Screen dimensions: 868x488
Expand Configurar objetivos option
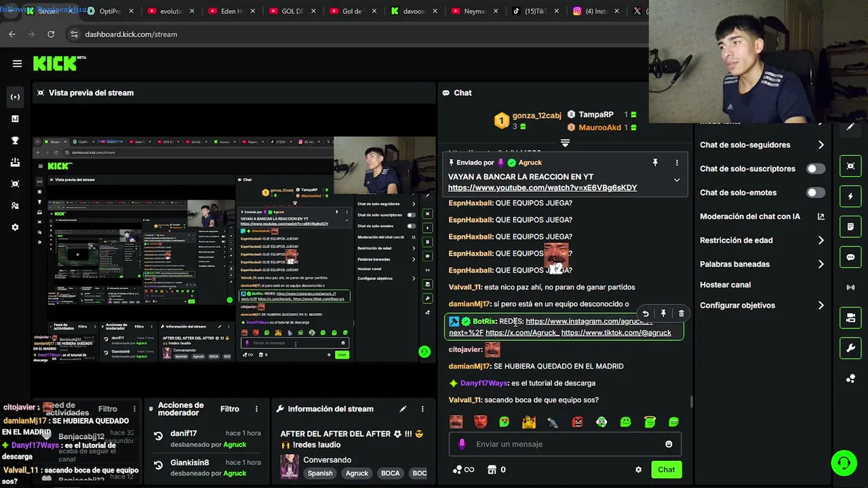click(762, 306)
